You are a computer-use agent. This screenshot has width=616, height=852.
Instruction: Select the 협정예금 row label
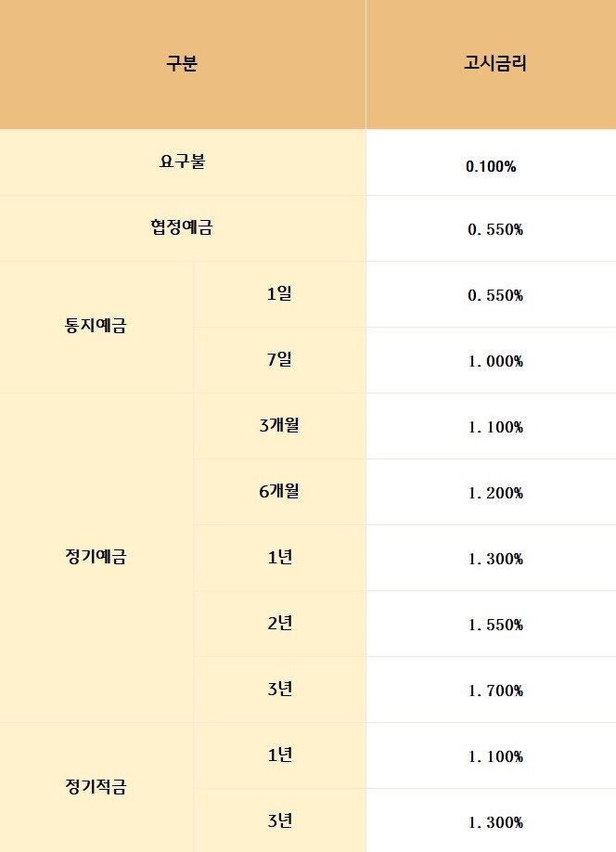tap(182, 227)
